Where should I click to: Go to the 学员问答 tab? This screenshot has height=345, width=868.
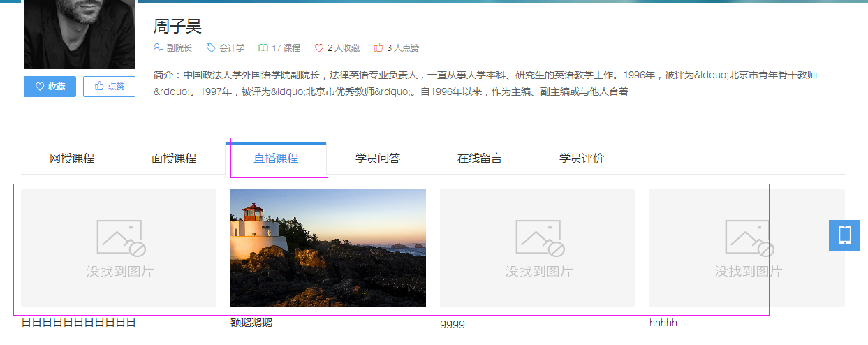(x=378, y=159)
